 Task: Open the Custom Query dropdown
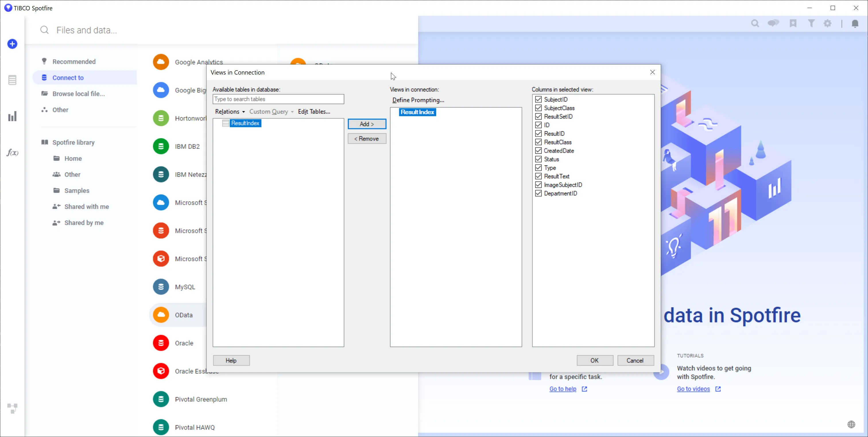[271, 112]
